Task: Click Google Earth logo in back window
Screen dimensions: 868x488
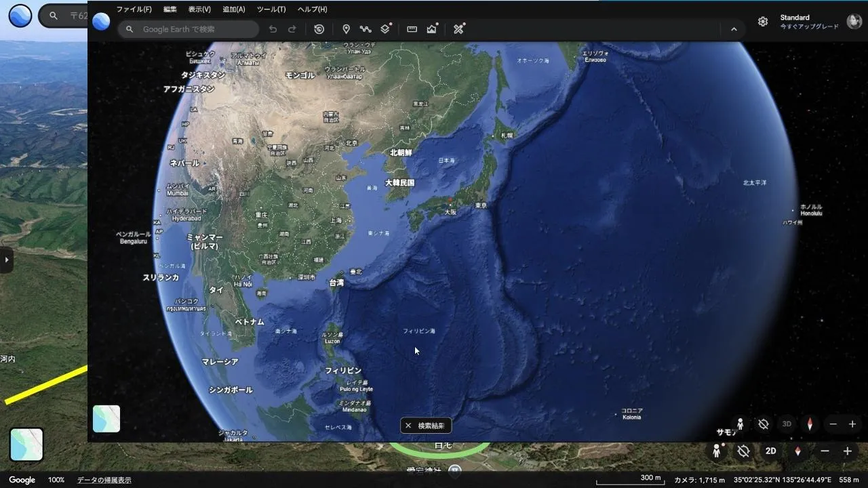Action: pyautogui.click(x=20, y=15)
